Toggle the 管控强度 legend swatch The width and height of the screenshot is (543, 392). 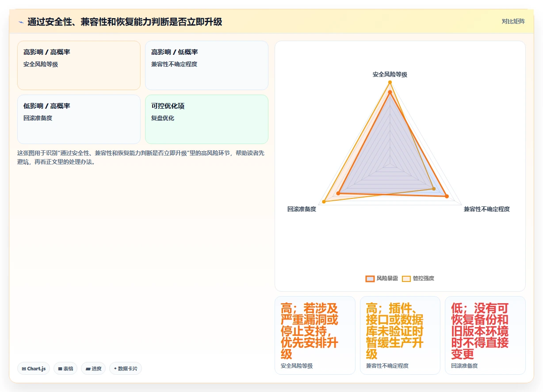pos(406,278)
